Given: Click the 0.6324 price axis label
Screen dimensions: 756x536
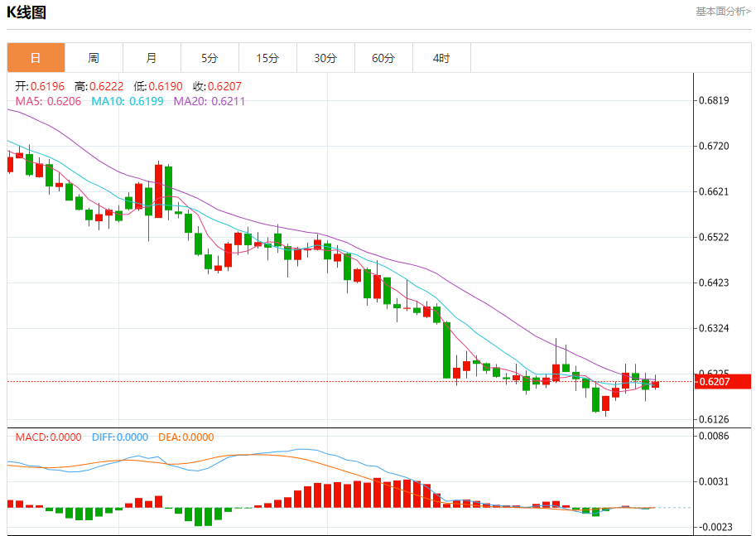Looking at the screenshot, I should [714, 329].
